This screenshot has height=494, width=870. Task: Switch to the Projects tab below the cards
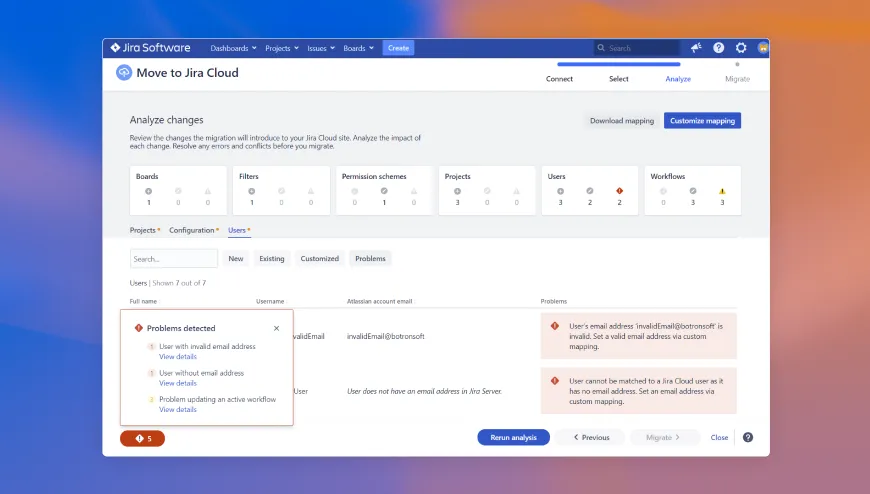[144, 230]
